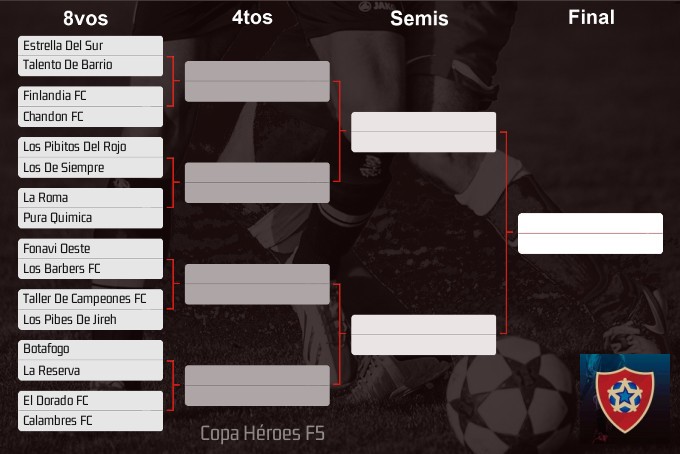Click the Fonavi Oeste team slot
Viewport: 680px width, 454px height.
[90, 249]
